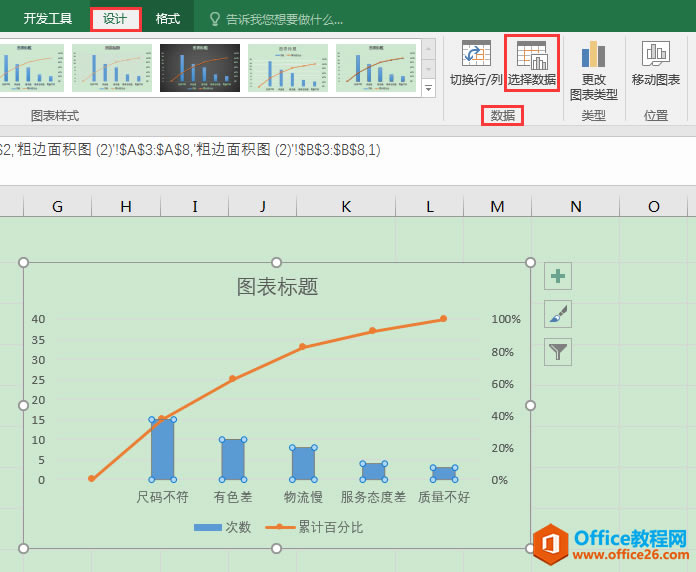Click the 100% secondary axis label
This screenshot has width=696, height=572.
(506, 319)
